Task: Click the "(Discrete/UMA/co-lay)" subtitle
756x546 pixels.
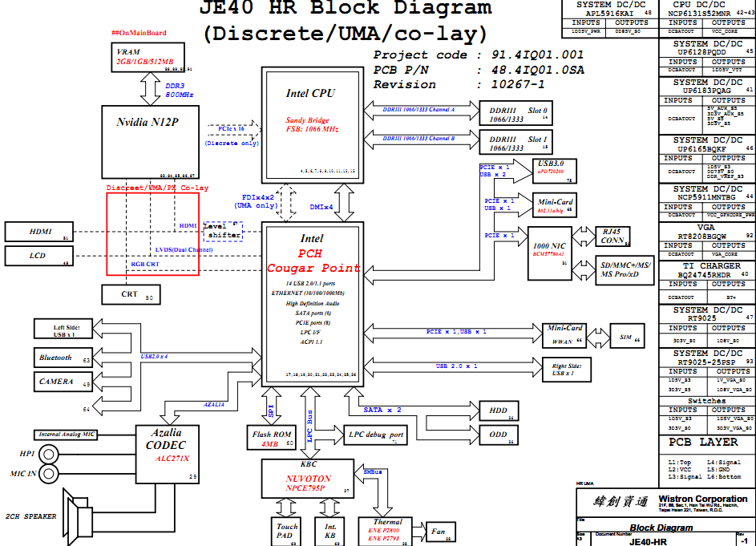Action: pyautogui.click(x=346, y=34)
